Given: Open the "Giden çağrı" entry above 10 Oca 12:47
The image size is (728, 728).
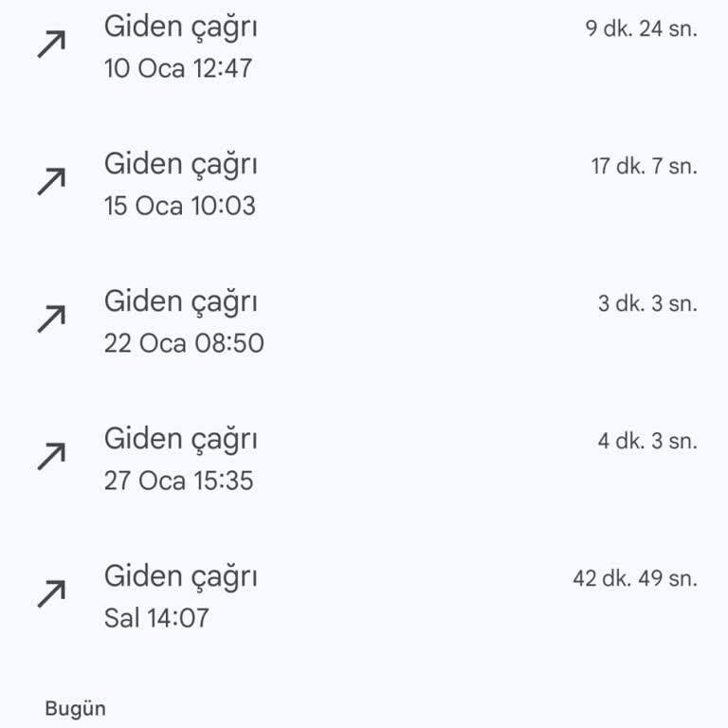Looking at the screenshot, I should [181, 27].
